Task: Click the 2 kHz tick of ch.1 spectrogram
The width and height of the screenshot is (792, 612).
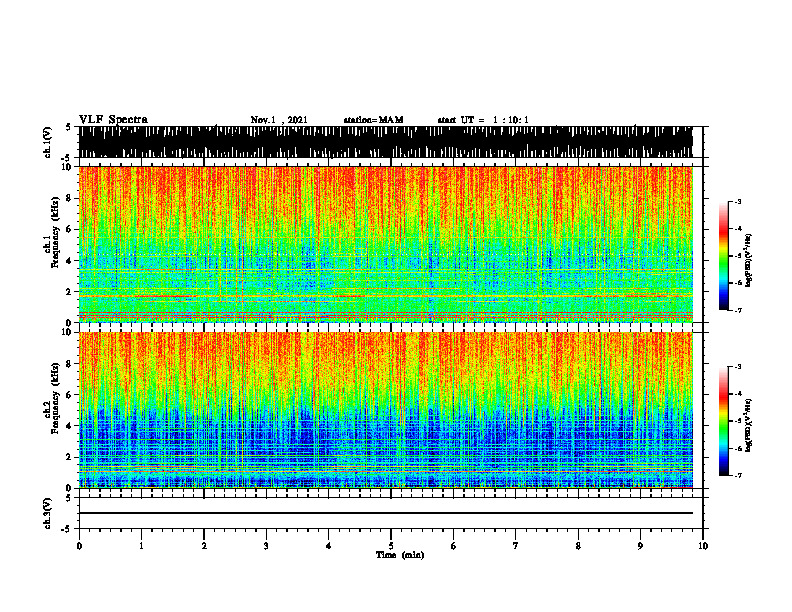Action: (70, 292)
